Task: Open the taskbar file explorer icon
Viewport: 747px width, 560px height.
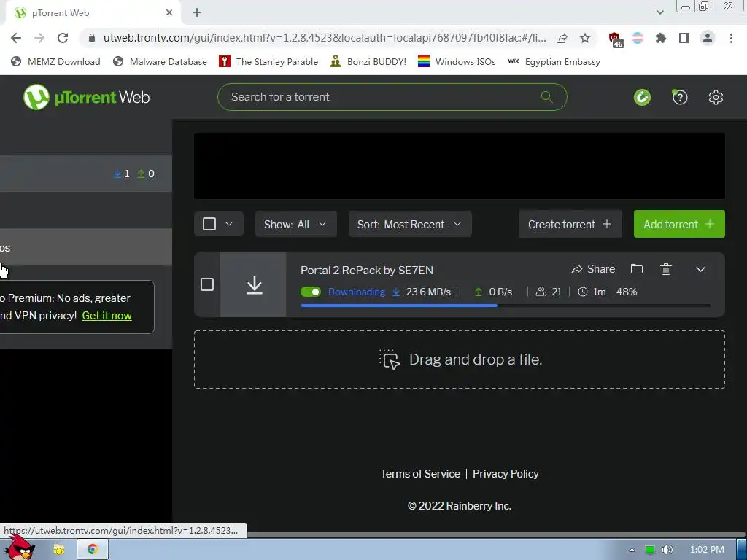Action: pos(59,550)
